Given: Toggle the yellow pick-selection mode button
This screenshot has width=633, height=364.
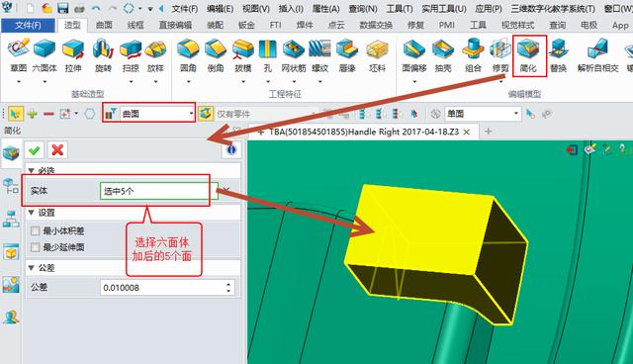Looking at the screenshot, I should click(15, 114).
